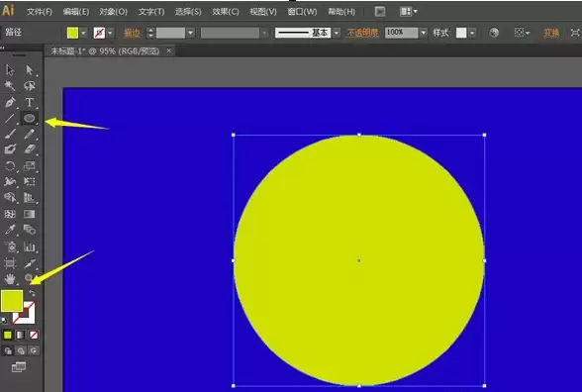Click the orange 描边 stroke link
The image size is (582, 392).
click(x=132, y=33)
